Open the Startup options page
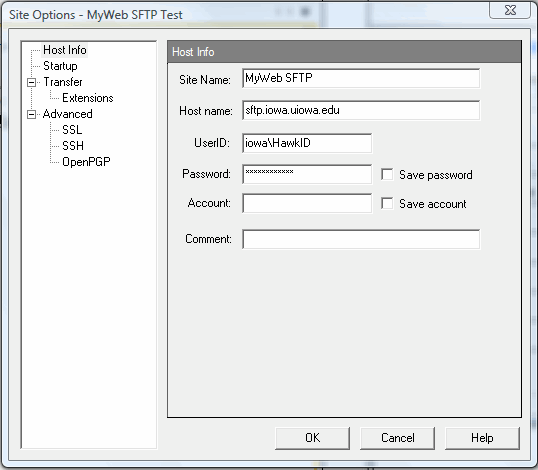Screen dimensions: 538x470 click(x=60, y=66)
